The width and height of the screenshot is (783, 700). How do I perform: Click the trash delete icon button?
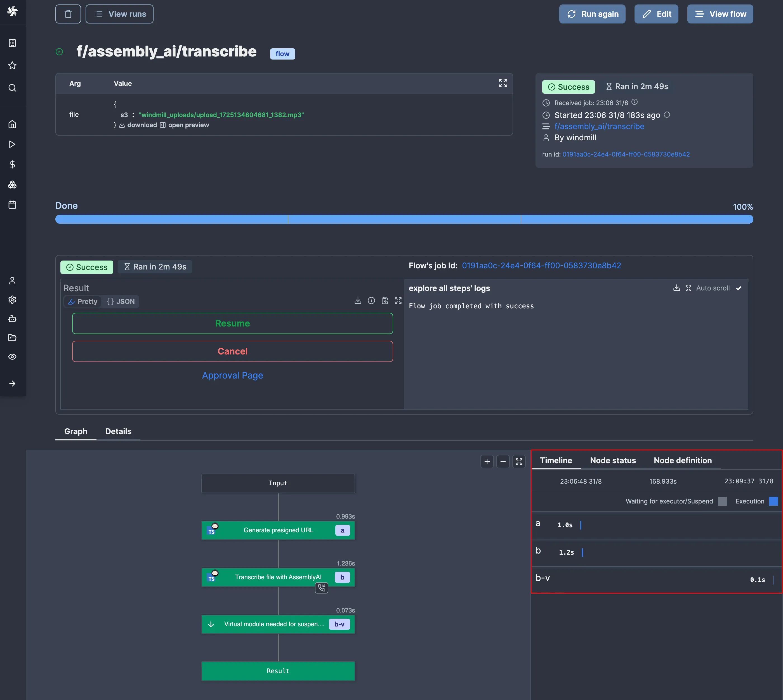(x=68, y=14)
